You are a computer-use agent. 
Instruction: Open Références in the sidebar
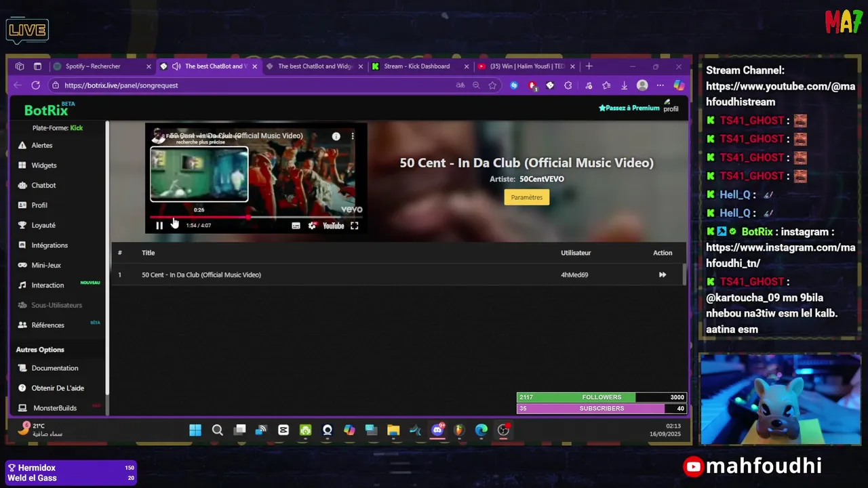coord(47,325)
